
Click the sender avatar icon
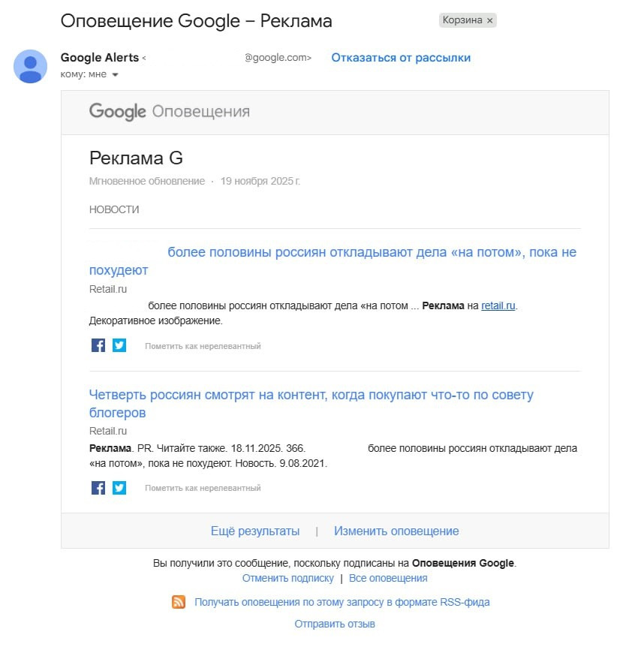pos(31,66)
